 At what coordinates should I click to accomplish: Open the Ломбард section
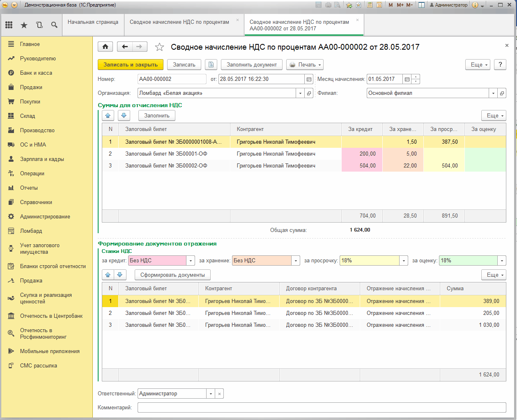[31, 231]
